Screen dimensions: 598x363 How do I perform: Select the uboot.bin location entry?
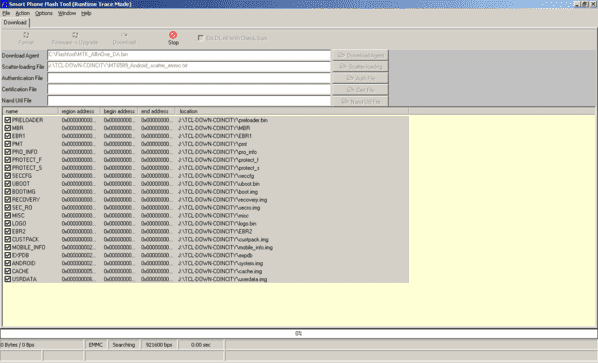[x=219, y=184]
